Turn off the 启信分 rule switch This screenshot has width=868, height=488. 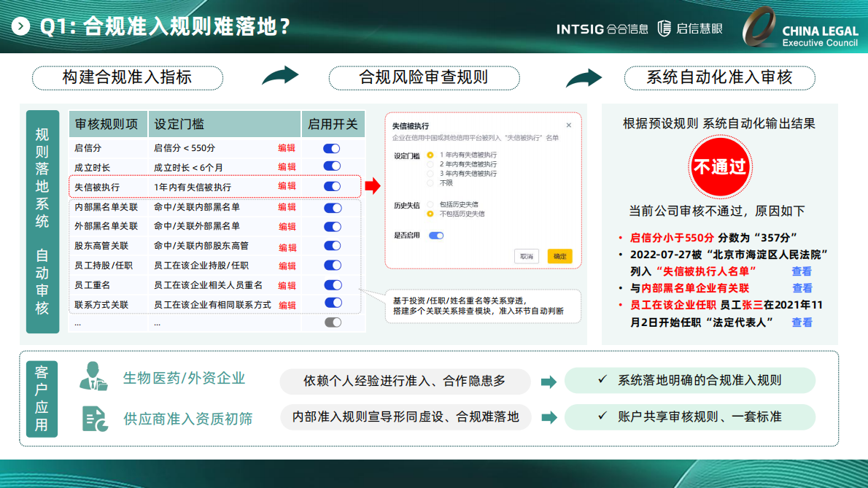click(332, 147)
